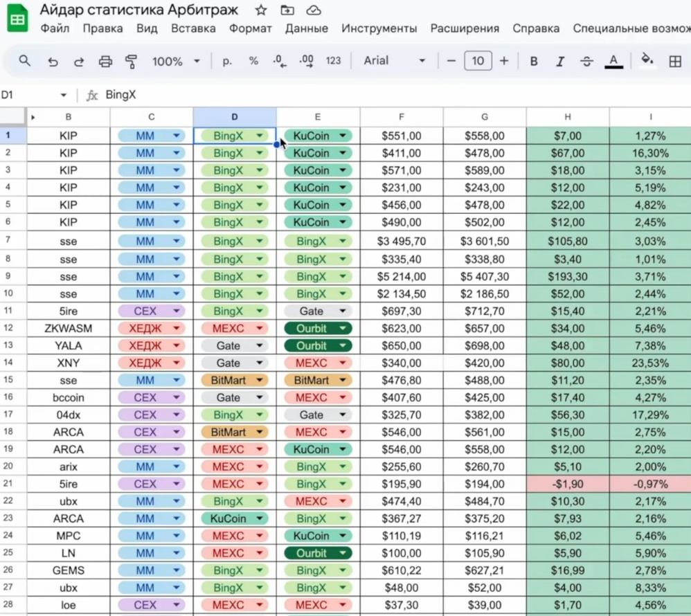Select column H header
This screenshot has height=616, width=691.
click(x=568, y=117)
